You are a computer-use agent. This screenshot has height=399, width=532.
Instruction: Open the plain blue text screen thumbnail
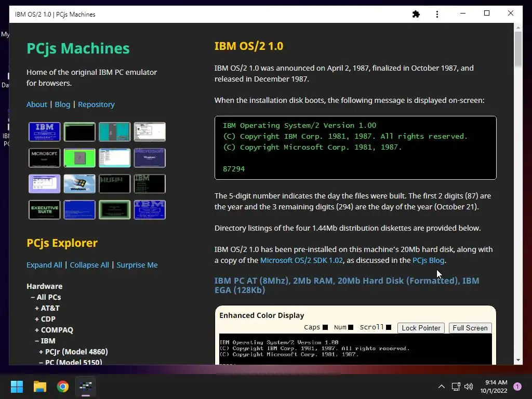tap(79, 210)
